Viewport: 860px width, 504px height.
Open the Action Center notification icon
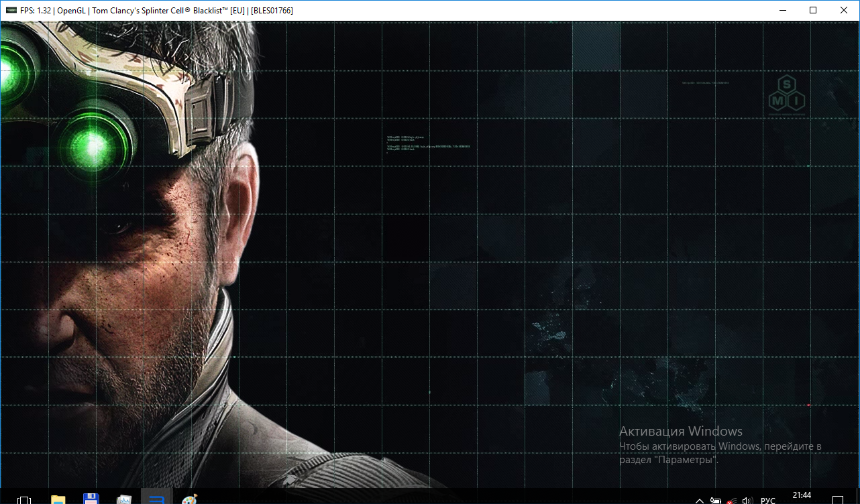837,500
